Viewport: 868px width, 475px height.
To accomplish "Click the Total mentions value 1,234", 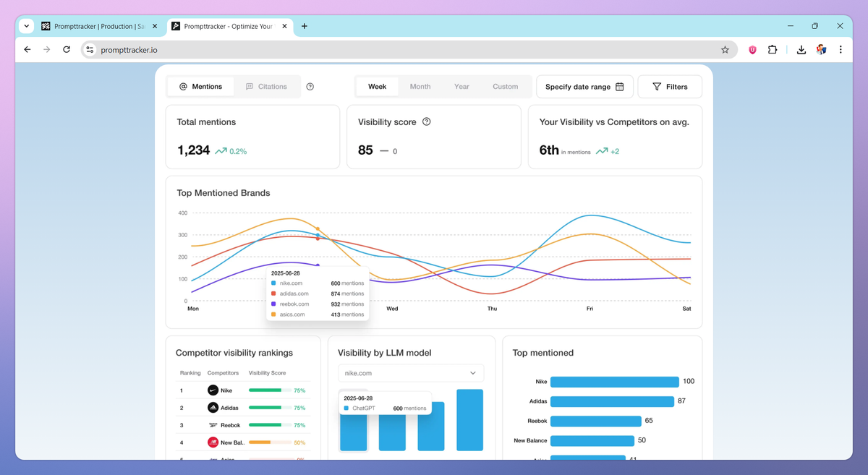I will [x=193, y=150].
